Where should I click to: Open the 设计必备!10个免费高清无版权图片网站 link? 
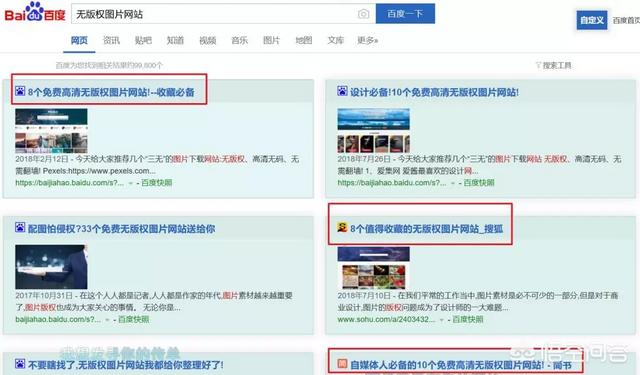coord(434,92)
